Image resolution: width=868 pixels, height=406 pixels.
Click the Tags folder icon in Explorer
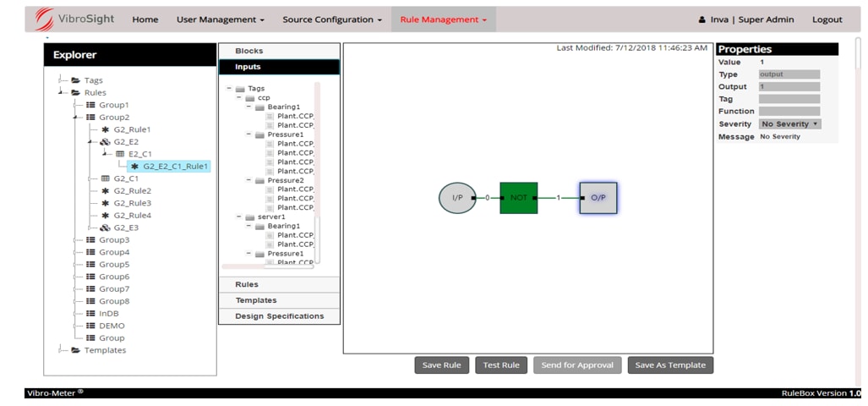click(x=75, y=80)
